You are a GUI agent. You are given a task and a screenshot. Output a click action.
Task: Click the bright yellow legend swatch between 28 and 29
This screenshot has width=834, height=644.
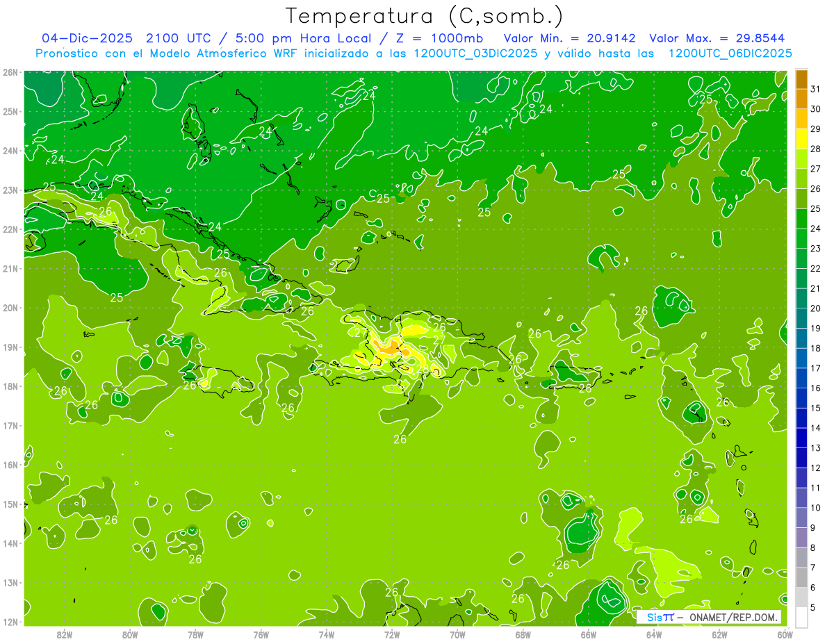(x=801, y=139)
